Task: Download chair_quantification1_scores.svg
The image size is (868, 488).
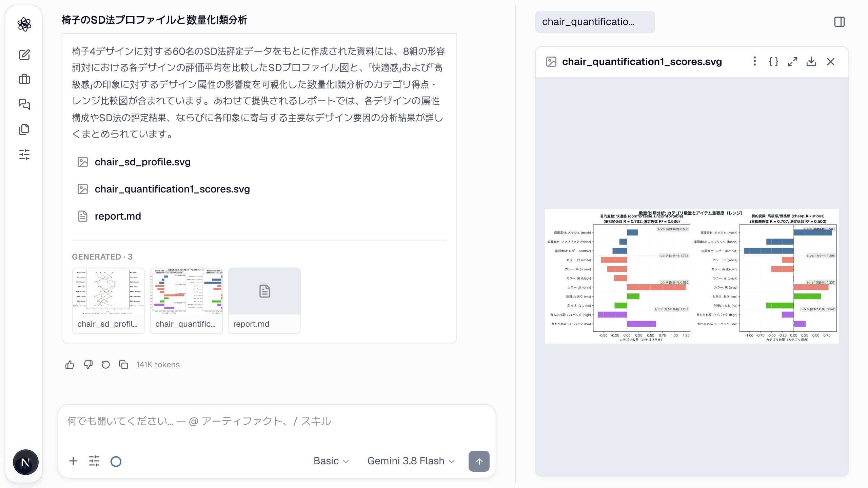Action: pos(811,62)
